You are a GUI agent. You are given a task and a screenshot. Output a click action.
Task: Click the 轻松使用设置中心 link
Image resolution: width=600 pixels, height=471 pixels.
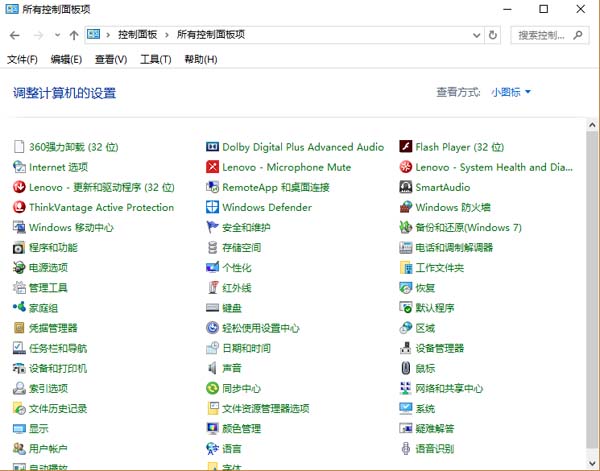pyautogui.click(x=261, y=328)
